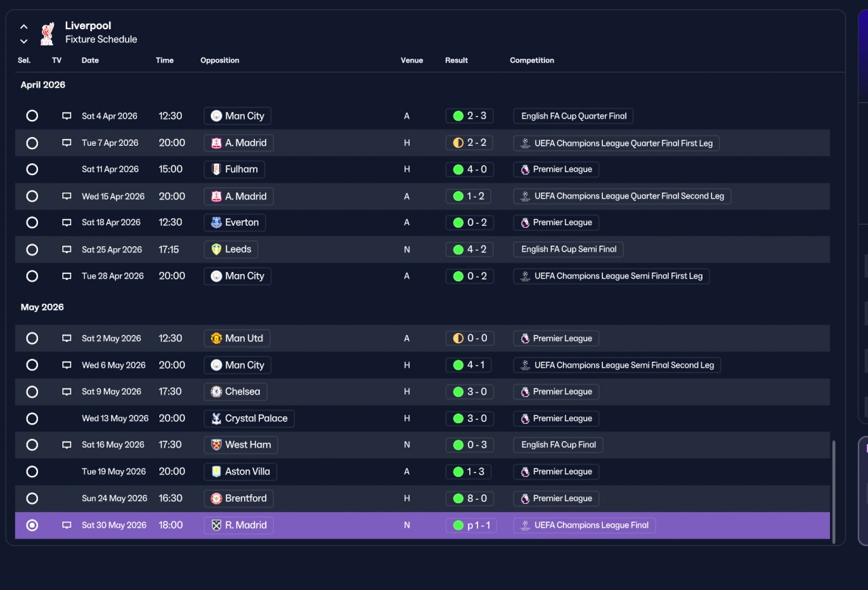Open Premier League tag on Brentford row
Viewport: 868px width, 590px height.
(x=556, y=498)
